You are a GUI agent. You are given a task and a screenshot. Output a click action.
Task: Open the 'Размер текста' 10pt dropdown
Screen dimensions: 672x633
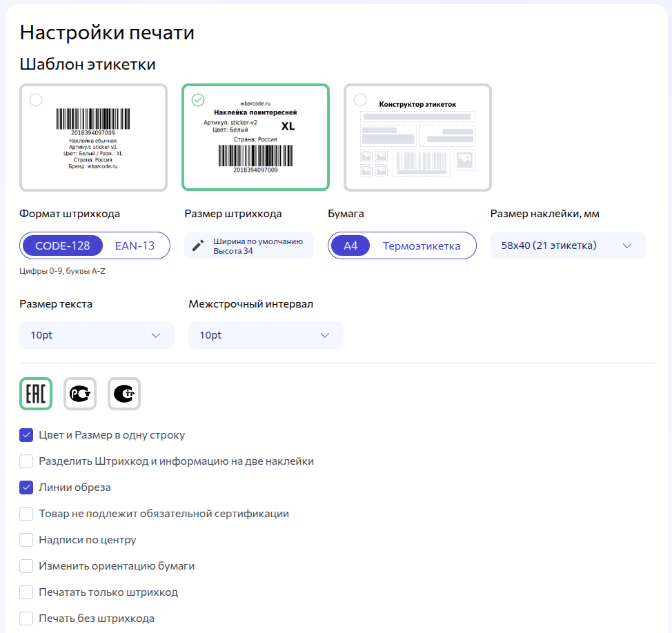tap(97, 334)
